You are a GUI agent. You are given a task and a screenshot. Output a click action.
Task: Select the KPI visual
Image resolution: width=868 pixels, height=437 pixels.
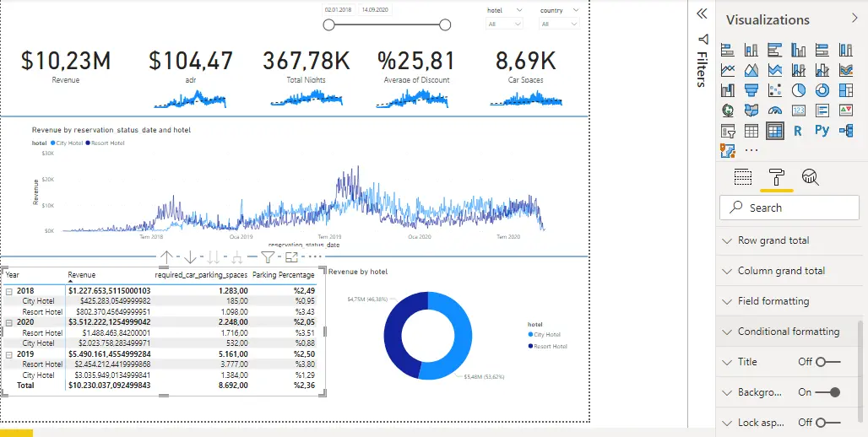[x=846, y=111]
